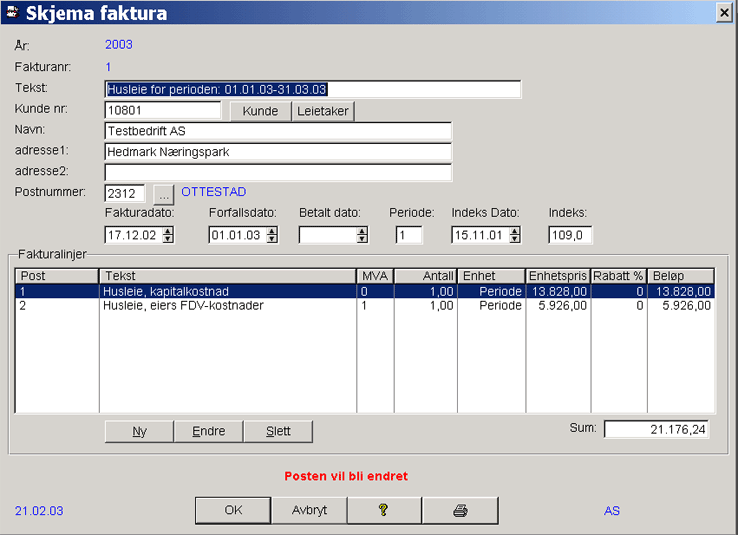Click the Beløp column header
The image size is (738, 535).
pos(681,276)
